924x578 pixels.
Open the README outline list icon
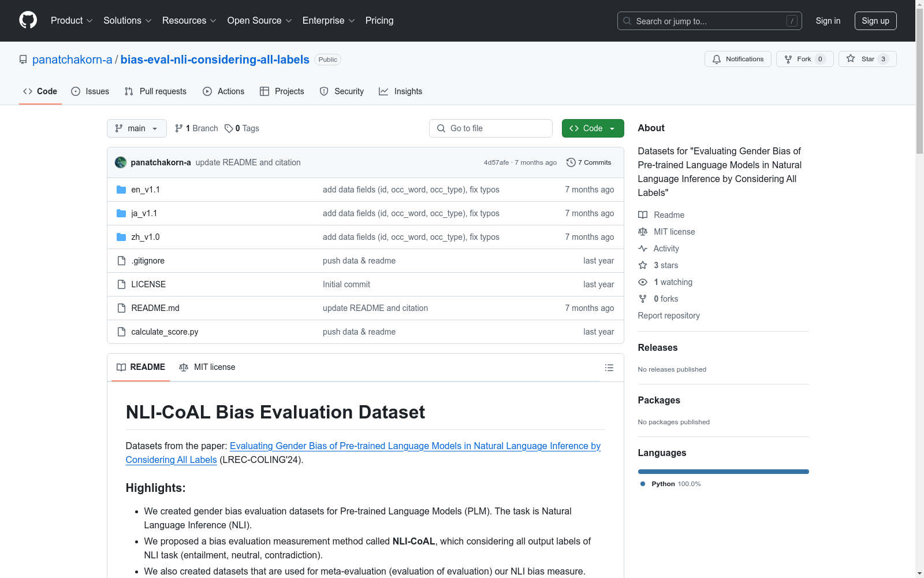(609, 368)
